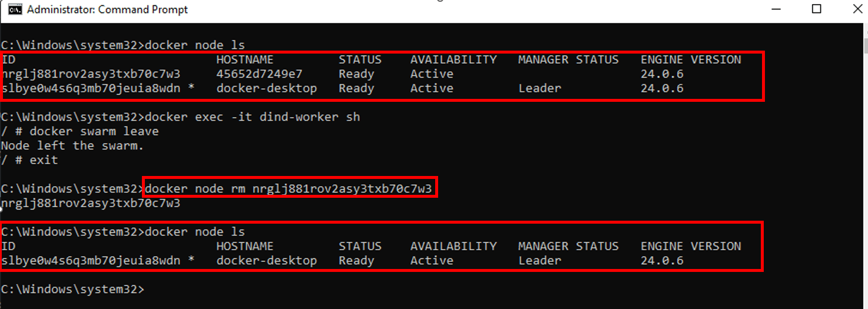This screenshot has height=309, width=868.
Task: Click 'Leader' status in the last table
Action: point(540,260)
